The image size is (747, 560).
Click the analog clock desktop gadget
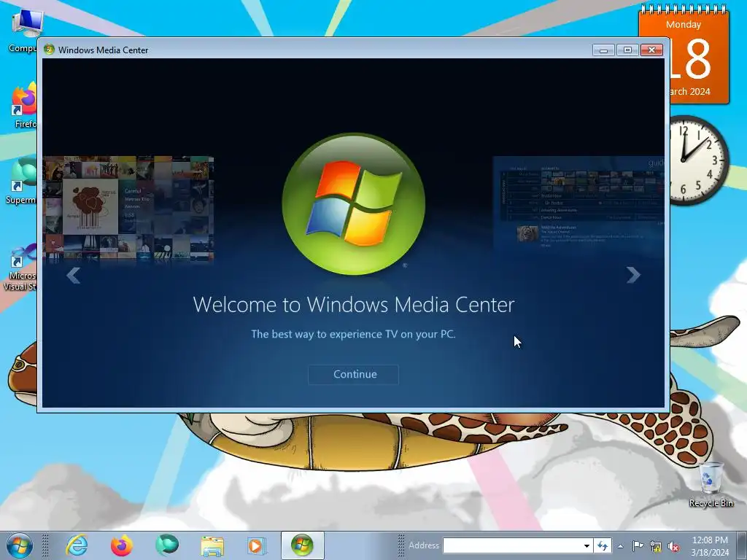pyautogui.click(x=699, y=160)
